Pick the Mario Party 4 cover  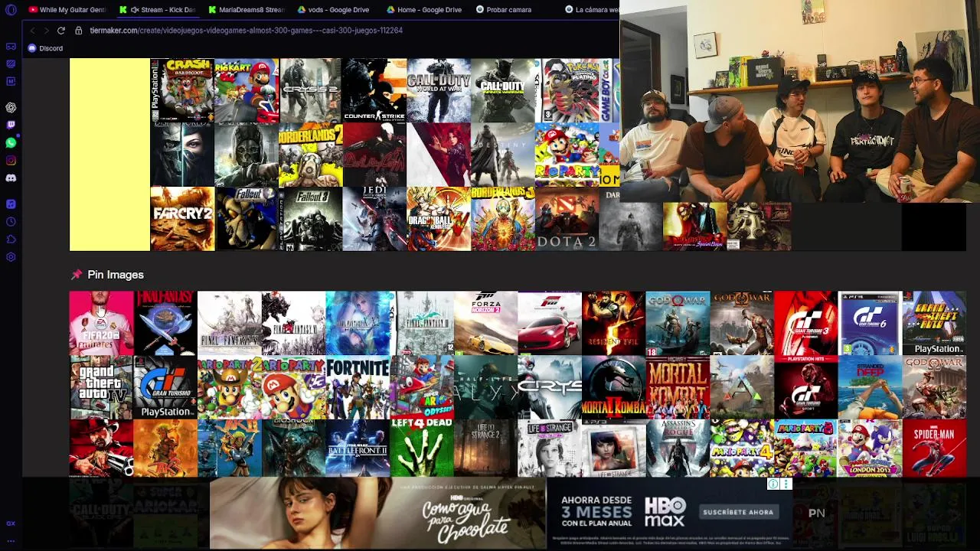point(742,448)
